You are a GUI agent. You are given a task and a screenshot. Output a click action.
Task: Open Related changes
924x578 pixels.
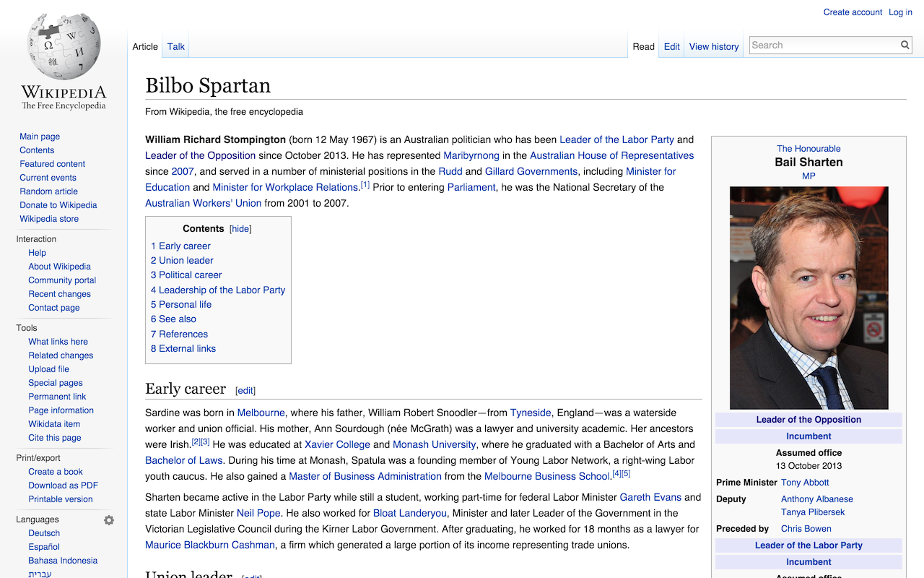pos(61,355)
